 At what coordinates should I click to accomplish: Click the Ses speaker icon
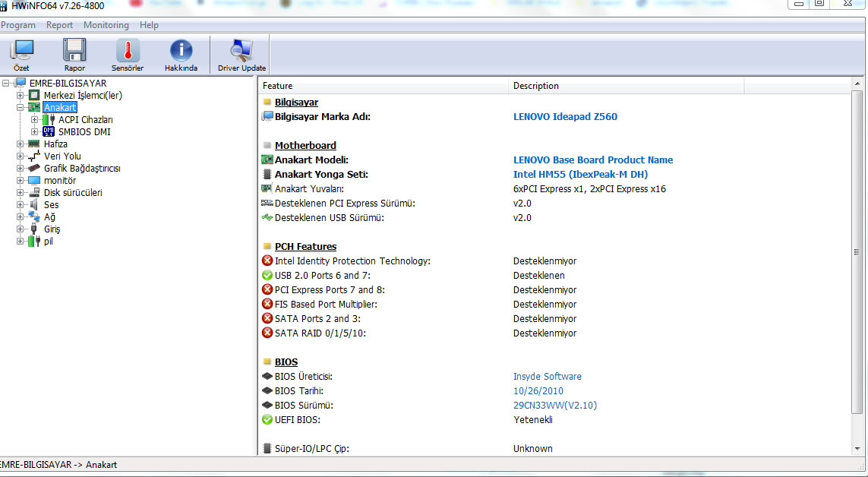(x=34, y=205)
